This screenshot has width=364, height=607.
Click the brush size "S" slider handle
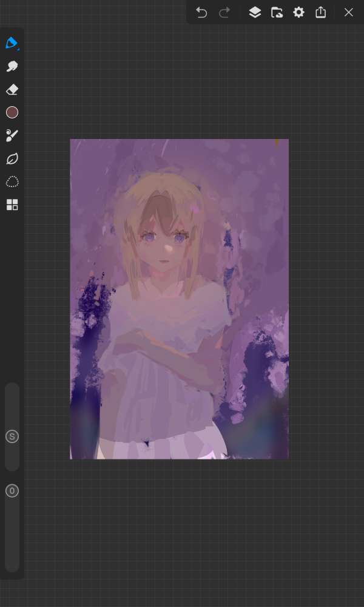[x=12, y=436]
